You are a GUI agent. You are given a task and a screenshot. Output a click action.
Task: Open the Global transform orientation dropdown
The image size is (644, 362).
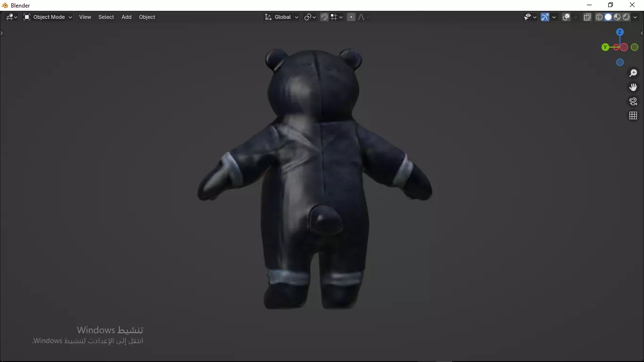click(x=281, y=17)
